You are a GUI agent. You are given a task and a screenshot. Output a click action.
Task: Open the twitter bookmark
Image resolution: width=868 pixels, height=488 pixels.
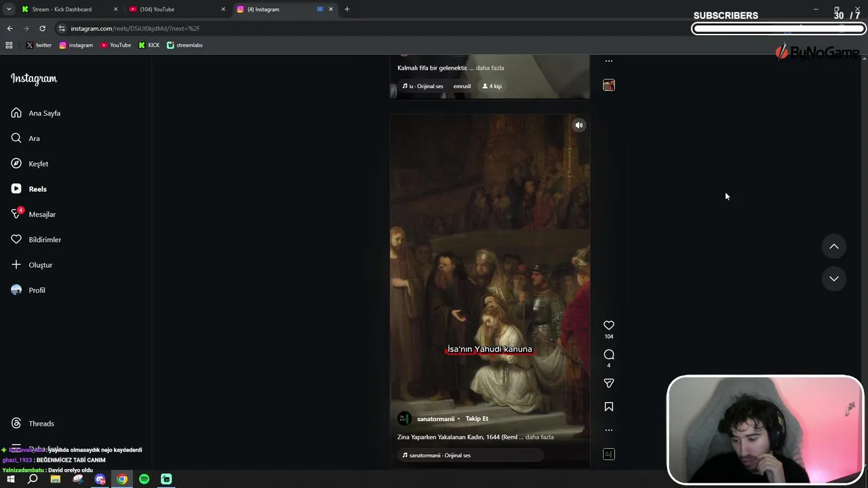[39, 45]
